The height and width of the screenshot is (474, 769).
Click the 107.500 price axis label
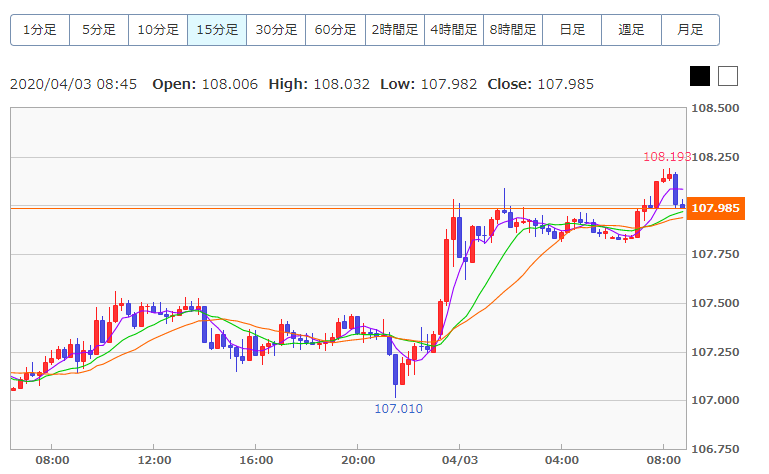click(x=715, y=303)
